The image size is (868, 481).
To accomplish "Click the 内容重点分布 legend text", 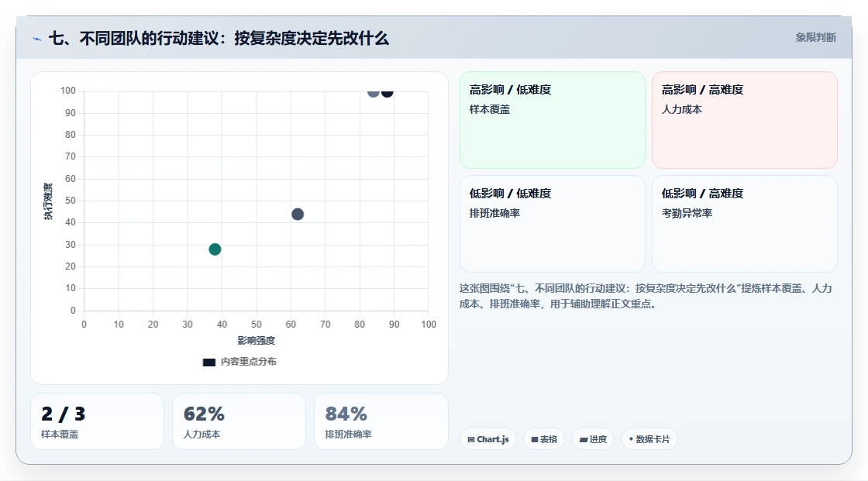I will [249, 362].
